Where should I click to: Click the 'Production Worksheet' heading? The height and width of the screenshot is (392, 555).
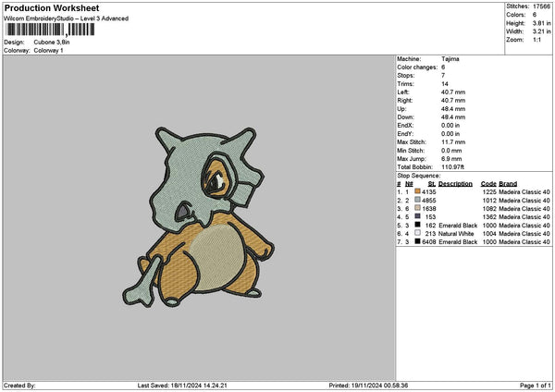(52, 8)
